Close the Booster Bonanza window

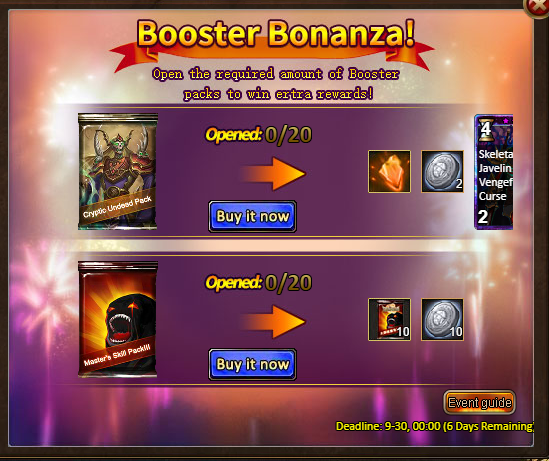pos(536,7)
